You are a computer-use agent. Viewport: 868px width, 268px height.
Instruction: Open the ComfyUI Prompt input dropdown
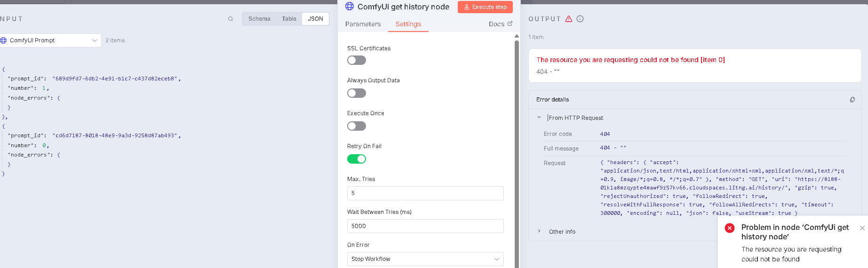[49, 40]
